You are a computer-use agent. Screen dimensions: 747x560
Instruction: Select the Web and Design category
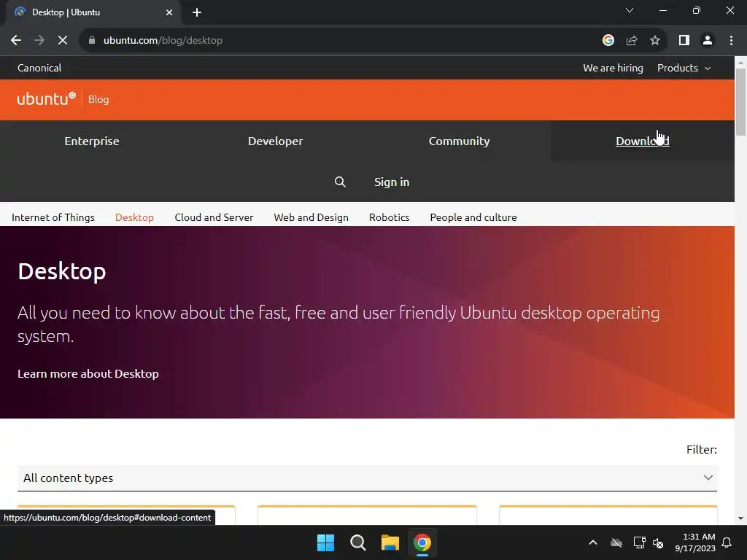(311, 217)
